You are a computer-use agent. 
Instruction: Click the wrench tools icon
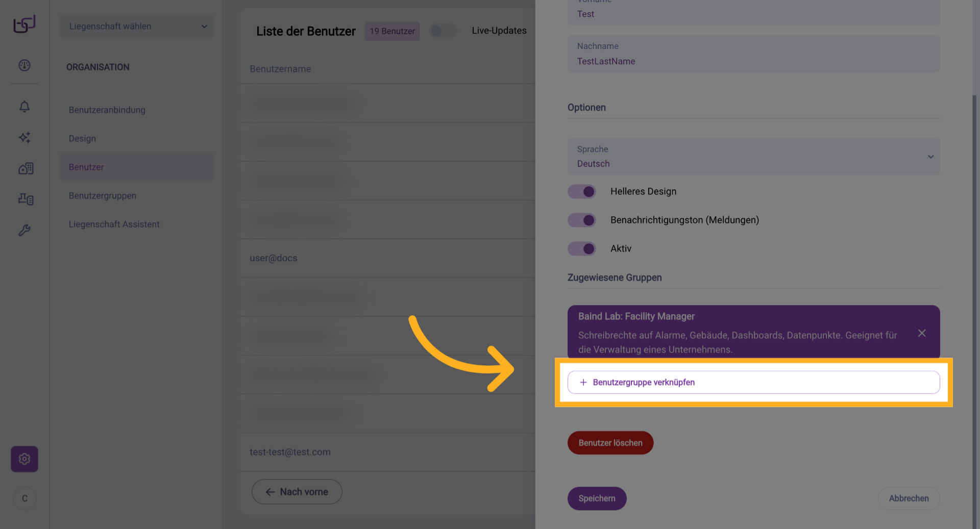pyautogui.click(x=24, y=230)
